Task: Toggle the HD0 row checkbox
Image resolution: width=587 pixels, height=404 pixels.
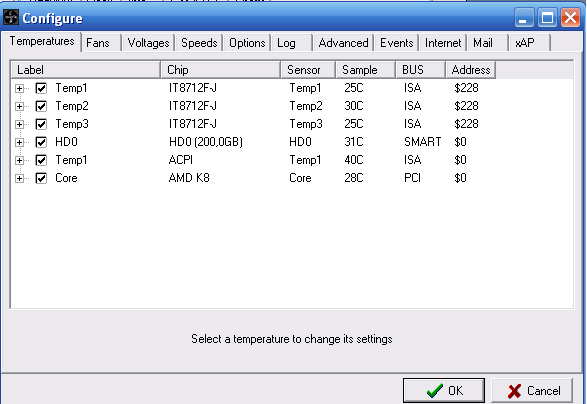Action: coord(41,142)
